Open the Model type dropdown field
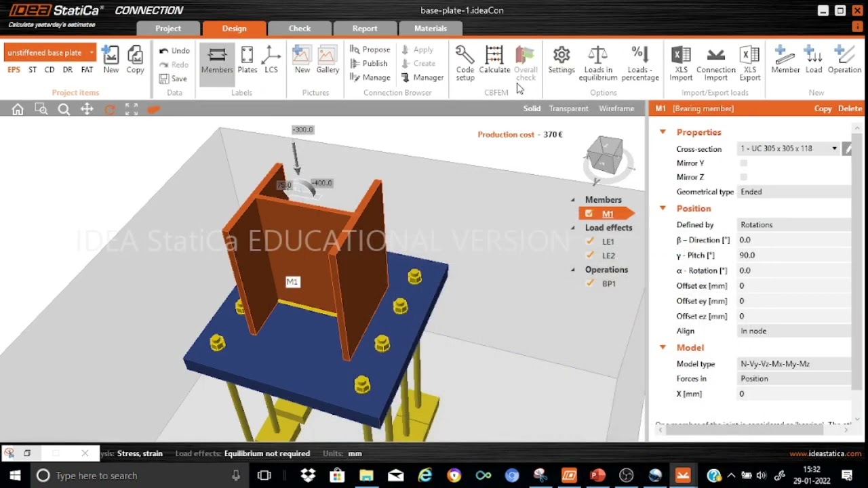The image size is (868, 488). coord(794,364)
